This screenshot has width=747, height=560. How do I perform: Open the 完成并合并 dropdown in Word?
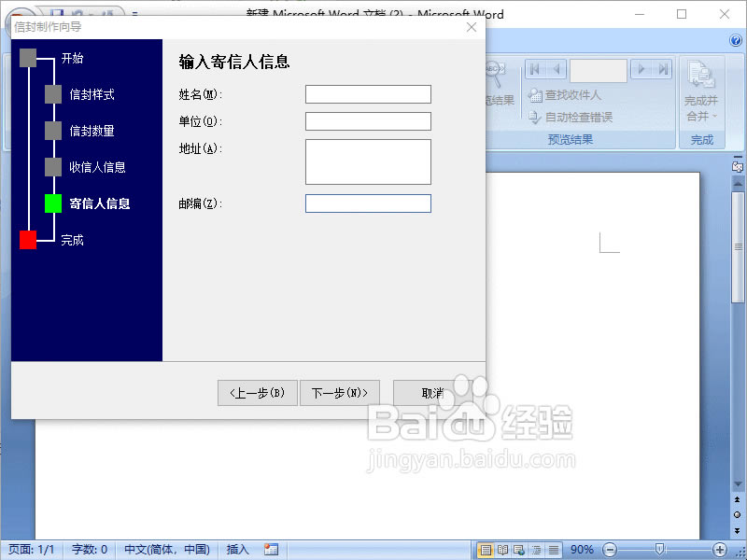coord(701,91)
